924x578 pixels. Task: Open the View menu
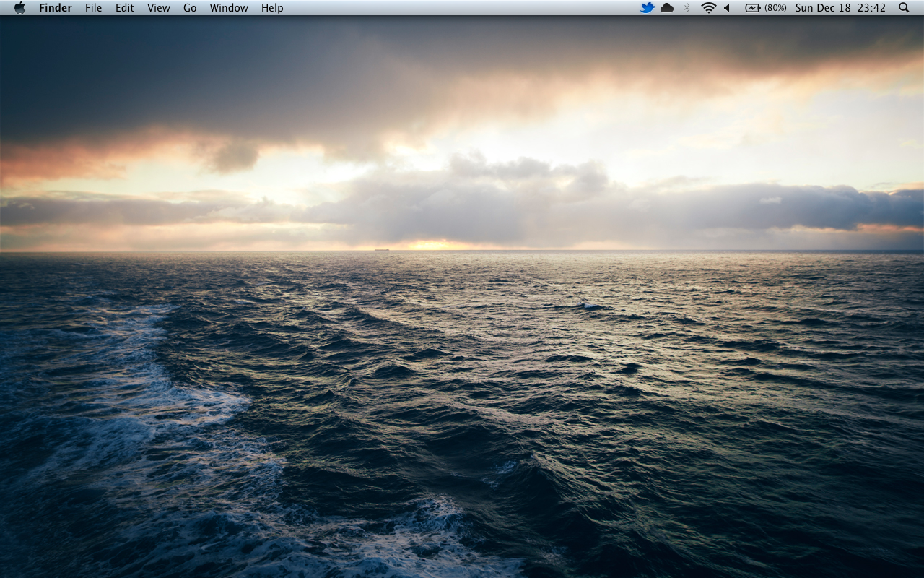click(x=158, y=8)
